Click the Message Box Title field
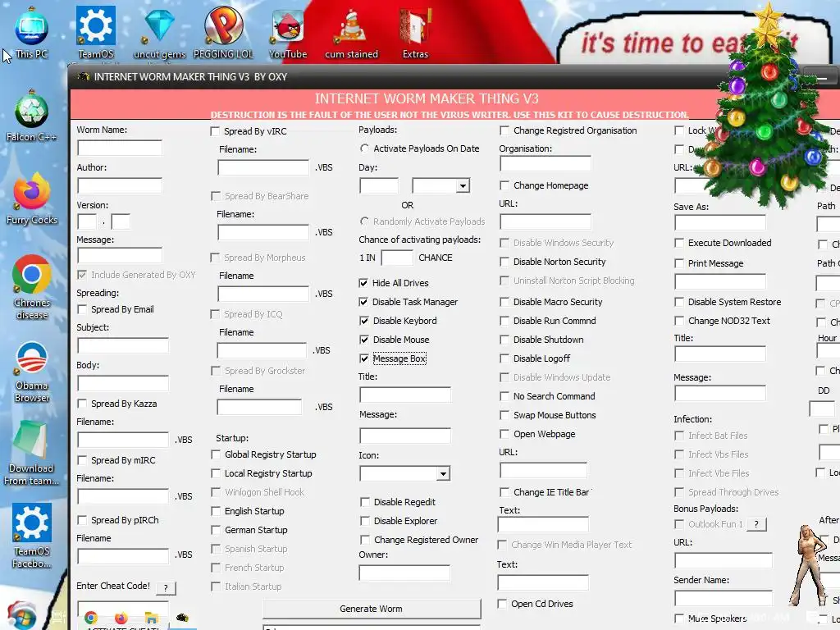The image size is (840, 630). pos(405,395)
